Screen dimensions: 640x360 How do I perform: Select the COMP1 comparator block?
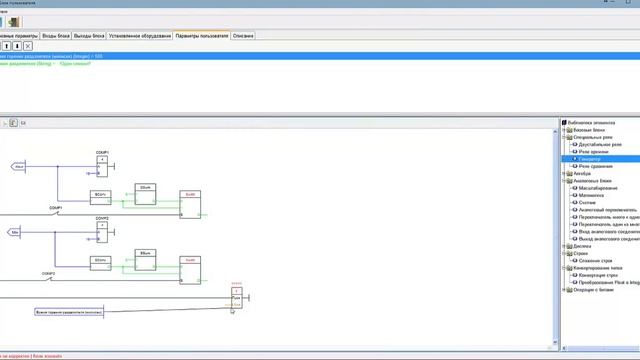[102, 166]
